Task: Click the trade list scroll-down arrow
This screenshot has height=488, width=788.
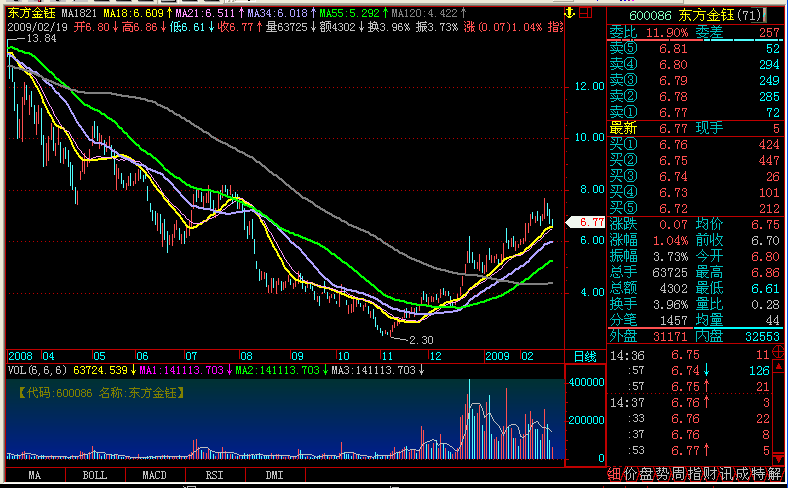Action: tap(778, 458)
